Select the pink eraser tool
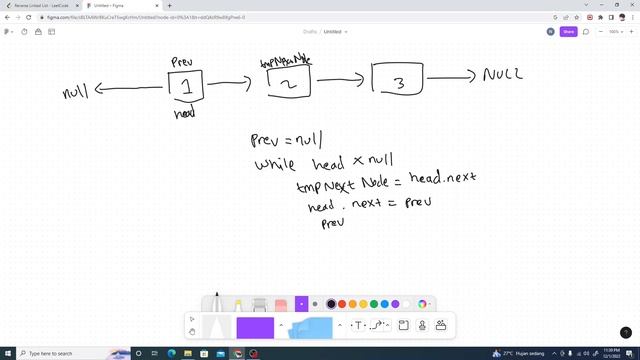Viewport: 640px width, 360px height. click(x=281, y=305)
